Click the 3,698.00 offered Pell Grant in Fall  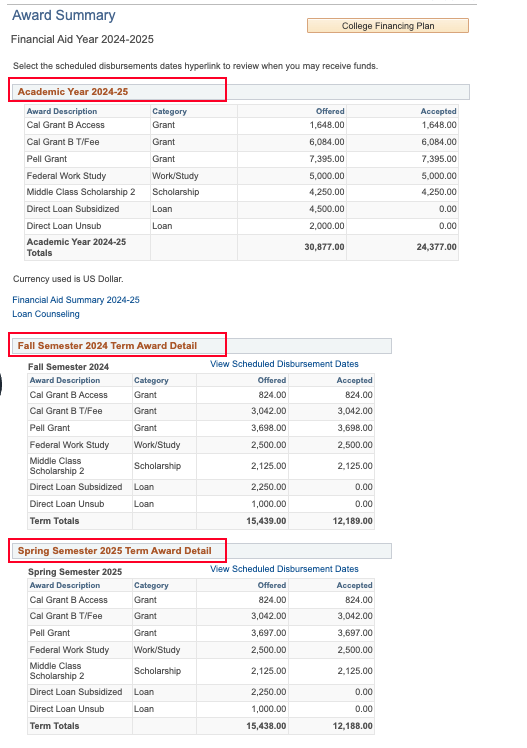269,428
